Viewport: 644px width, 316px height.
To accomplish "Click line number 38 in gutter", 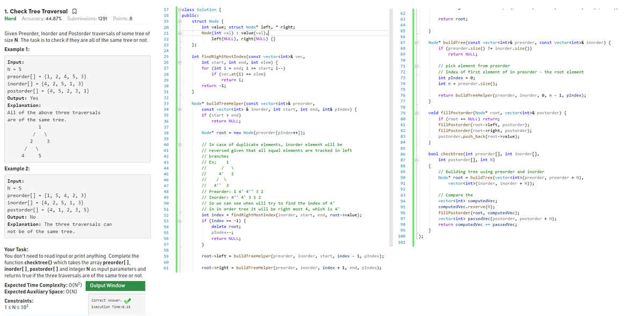I will 166,133.
